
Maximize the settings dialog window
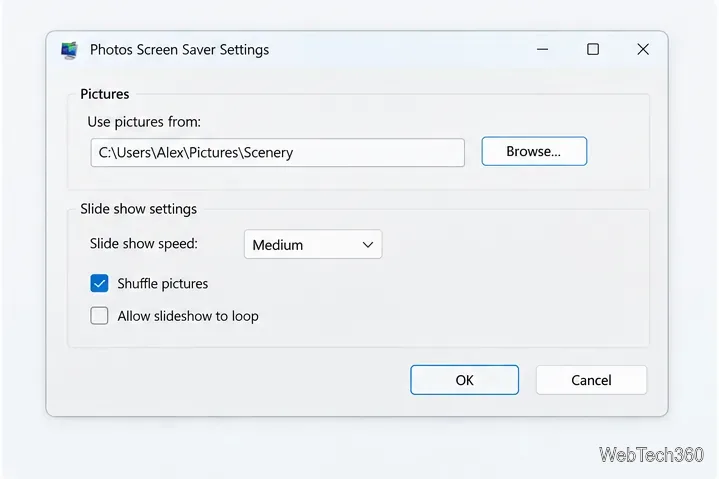(x=593, y=49)
